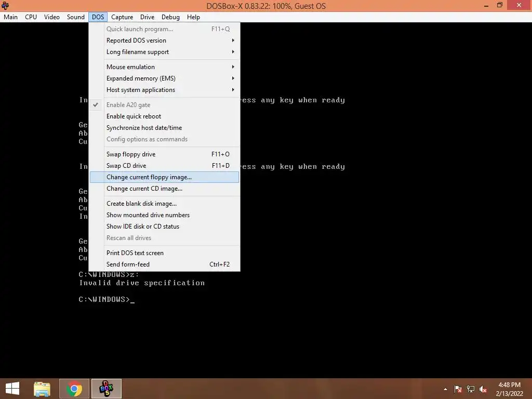Expand Expanded memory (EMS) submenu
The height and width of the screenshot is (399, 532).
164,78
